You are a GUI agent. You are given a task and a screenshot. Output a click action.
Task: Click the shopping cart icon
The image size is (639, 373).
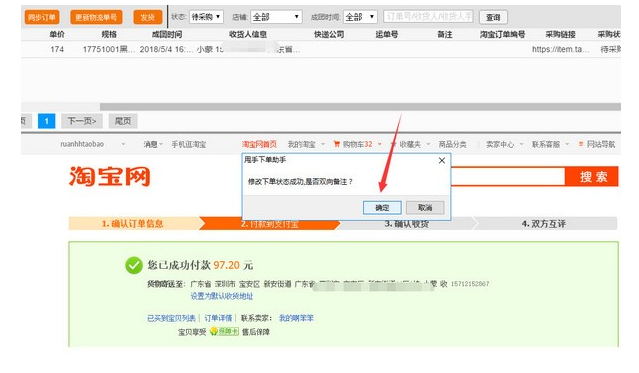(337, 144)
